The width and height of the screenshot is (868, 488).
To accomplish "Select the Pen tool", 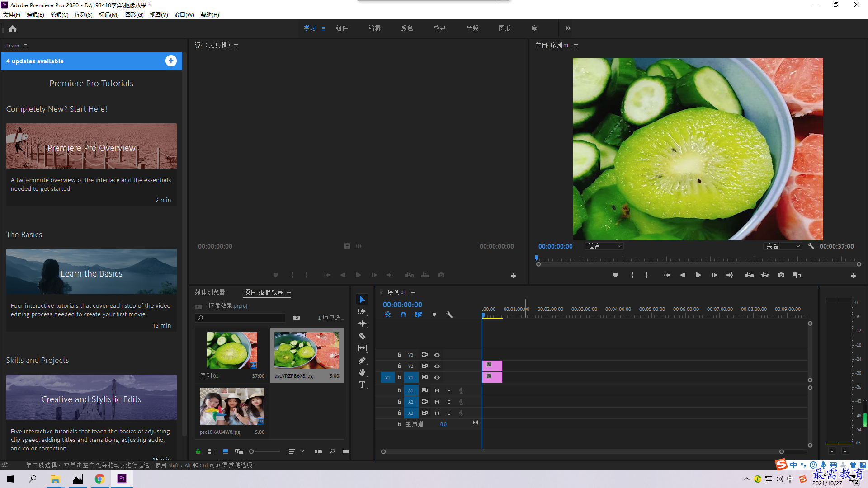I will [x=362, y=360].
